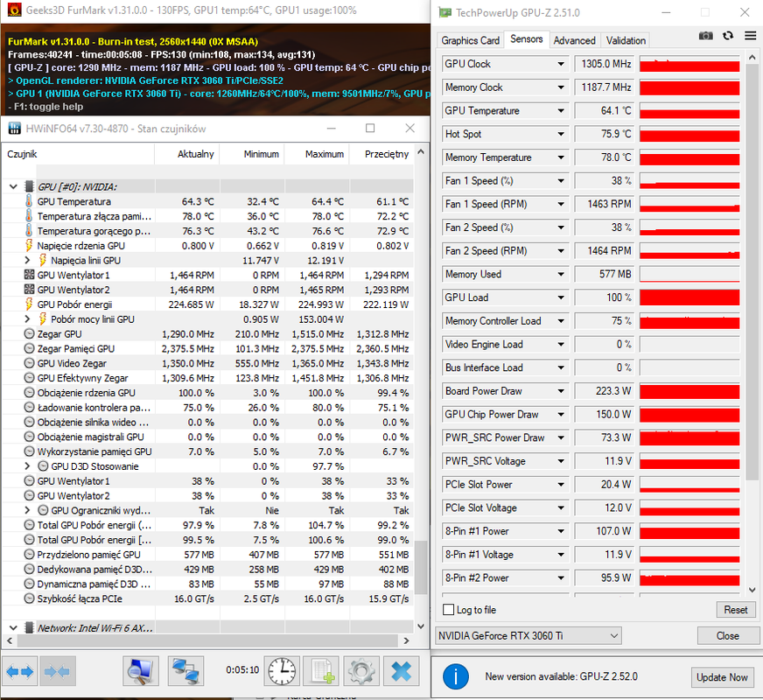Open the Memory Used sensor dropdown
This screenshot has width=763, height=700.
[x=561, y=275]
